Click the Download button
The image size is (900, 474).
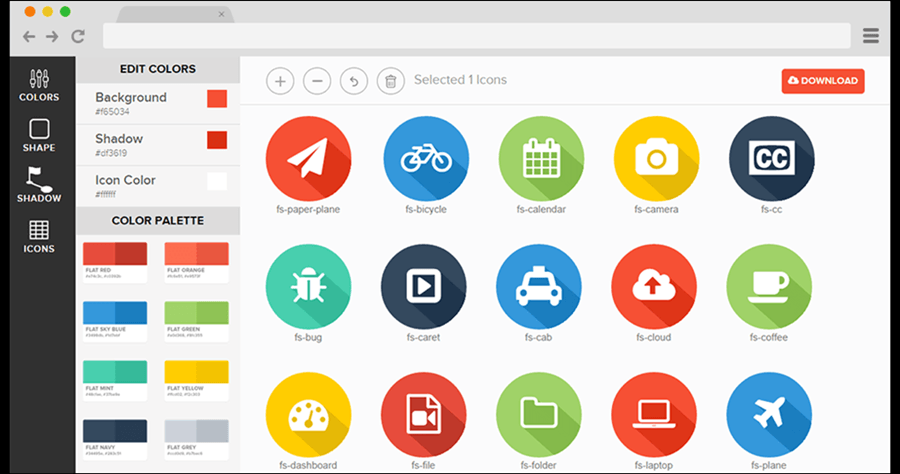point(823,81)
